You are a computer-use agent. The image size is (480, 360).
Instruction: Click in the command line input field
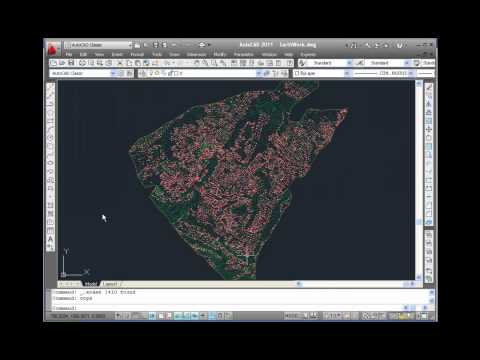click(228, 308)
